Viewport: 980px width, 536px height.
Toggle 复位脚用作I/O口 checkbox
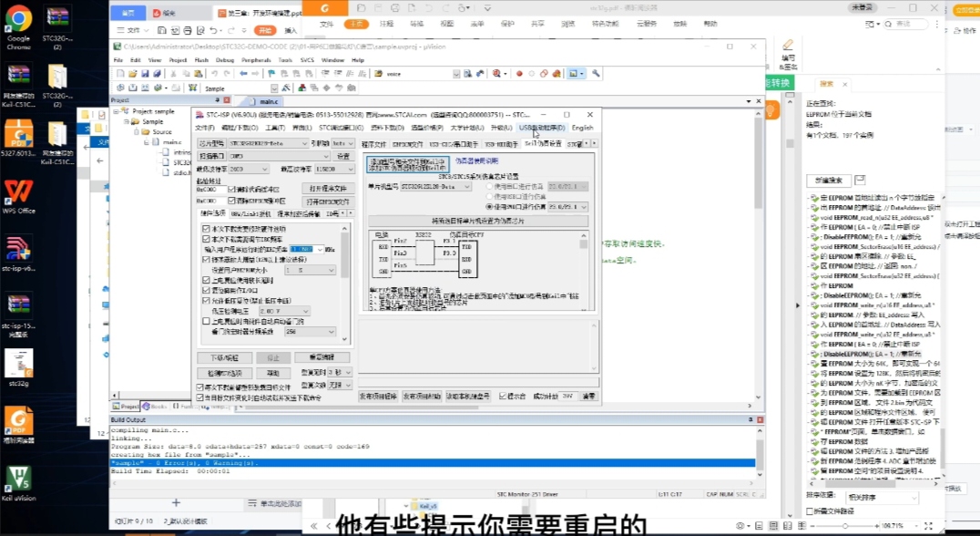tap(206, 290)
